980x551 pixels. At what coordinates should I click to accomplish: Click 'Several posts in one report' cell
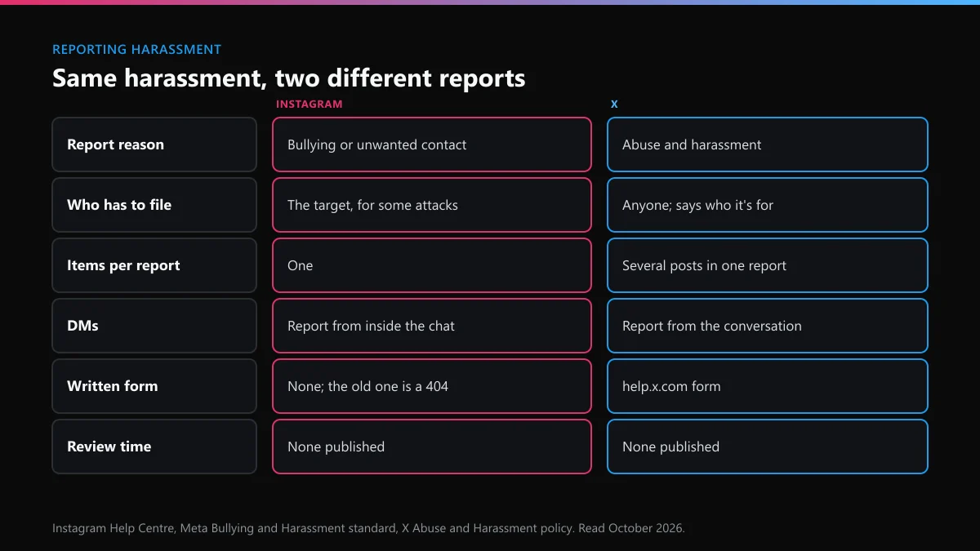point(768,265)
